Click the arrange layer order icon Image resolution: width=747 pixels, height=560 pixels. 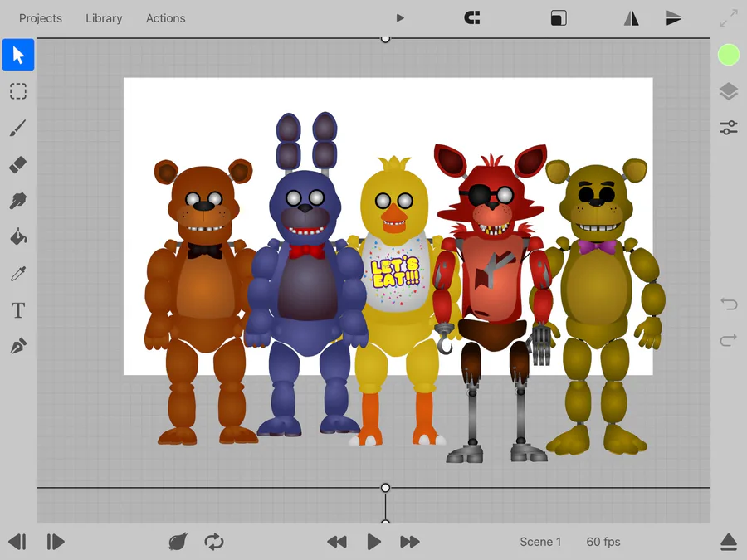tap(559, 18)
